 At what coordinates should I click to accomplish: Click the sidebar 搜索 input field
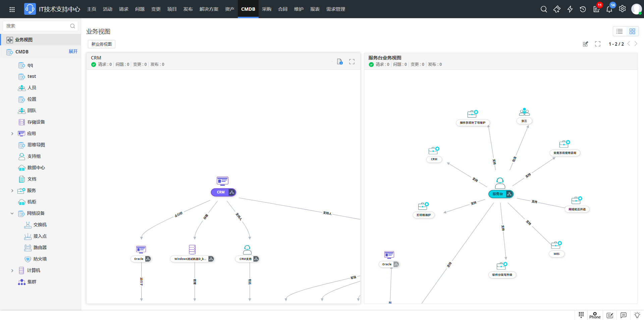click(37, 26)
